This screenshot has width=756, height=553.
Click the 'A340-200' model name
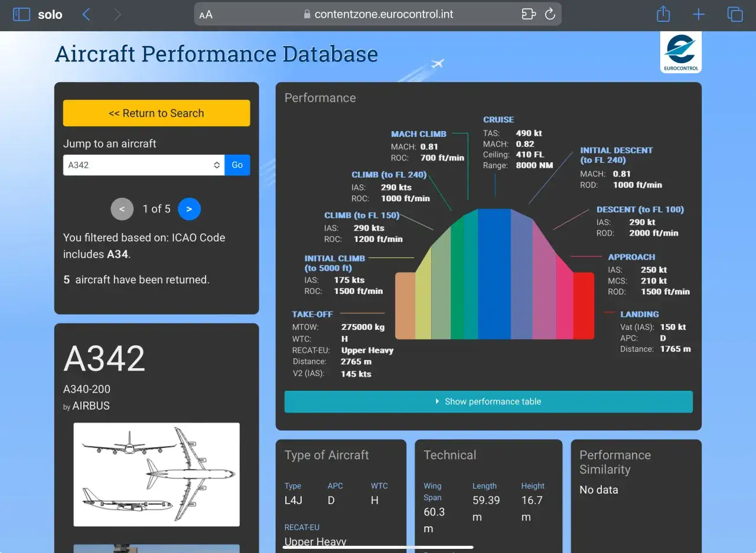87,390
